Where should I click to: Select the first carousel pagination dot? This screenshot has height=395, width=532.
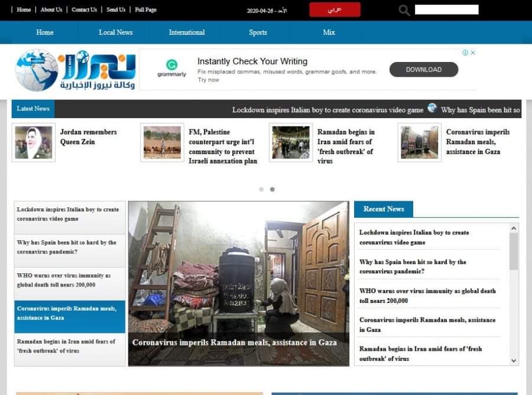[261, 190]
